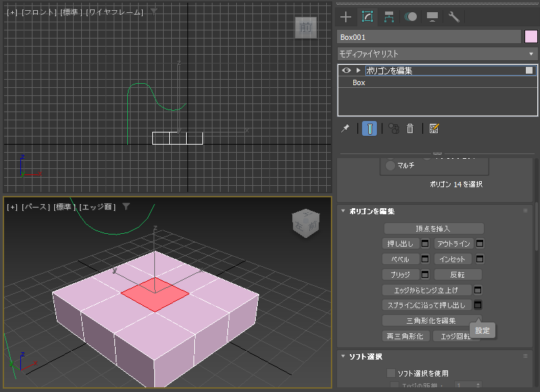Click the 押し出し button

(x=401, y=244)
